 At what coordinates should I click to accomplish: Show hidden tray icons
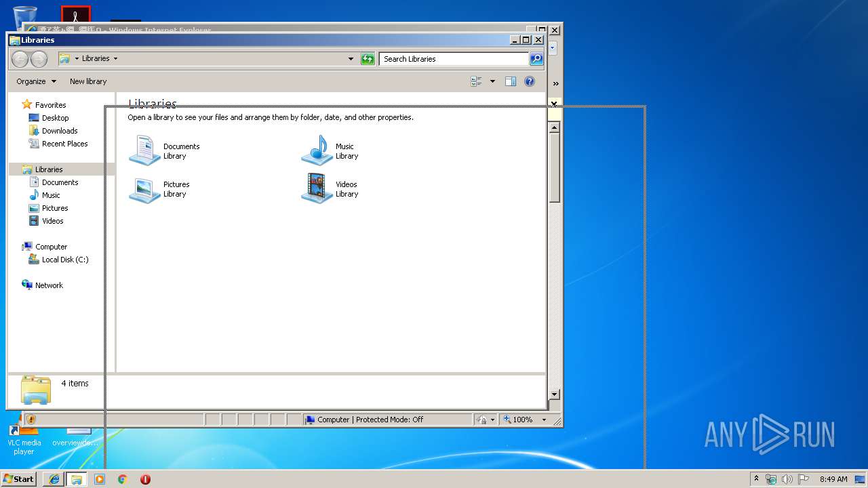tap(756, 479)
